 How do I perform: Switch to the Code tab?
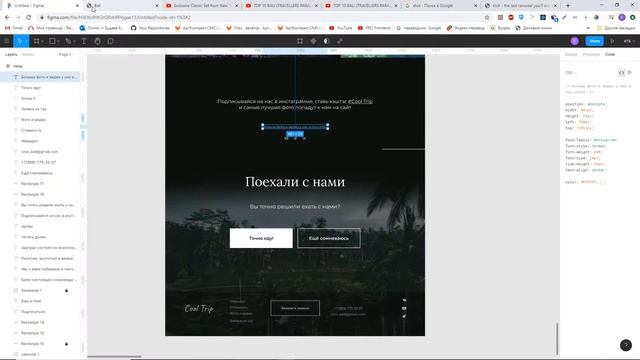[610, 54]
